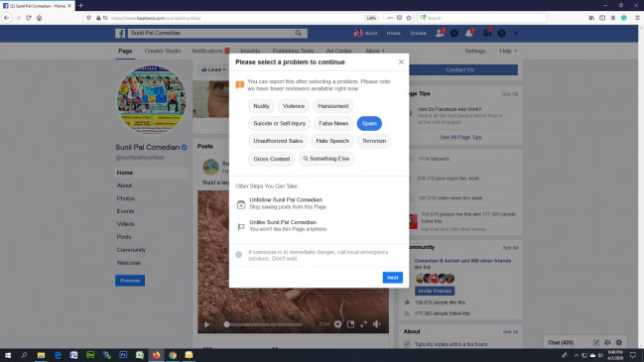
Task: Select Hate Speech problem option
Action: click(x=332, y=141)
